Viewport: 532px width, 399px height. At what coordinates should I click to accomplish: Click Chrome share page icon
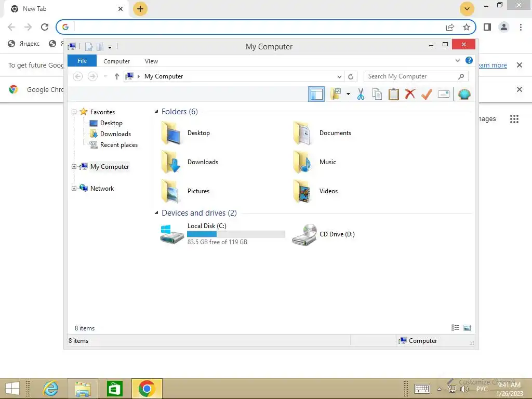point(450,27)
